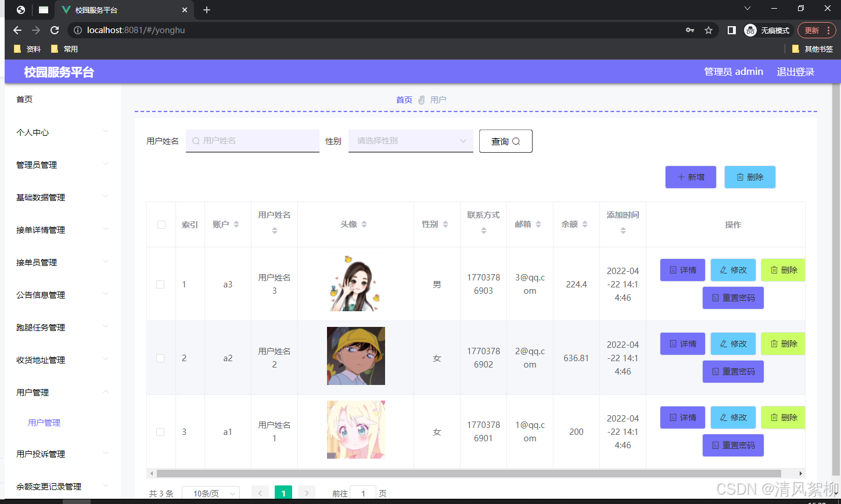Click the browser back arrow icon
This screenshot has height=504, width=841.
coord(17,30)
